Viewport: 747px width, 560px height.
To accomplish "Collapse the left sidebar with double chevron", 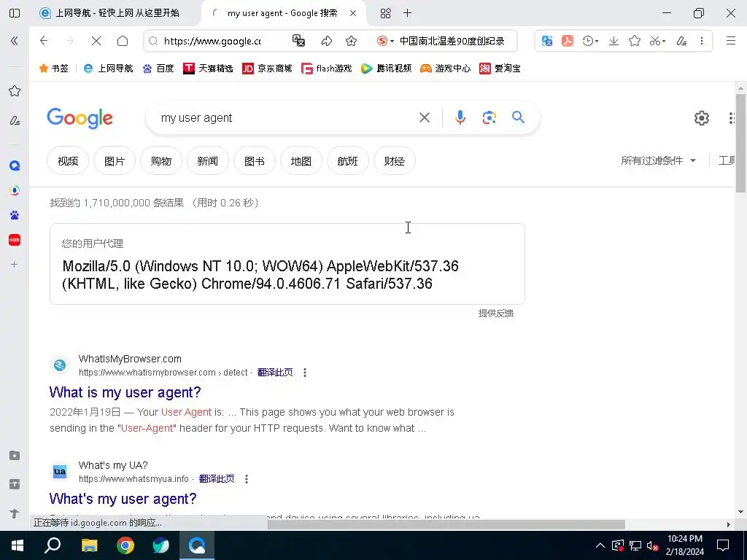I will (15, 41).
